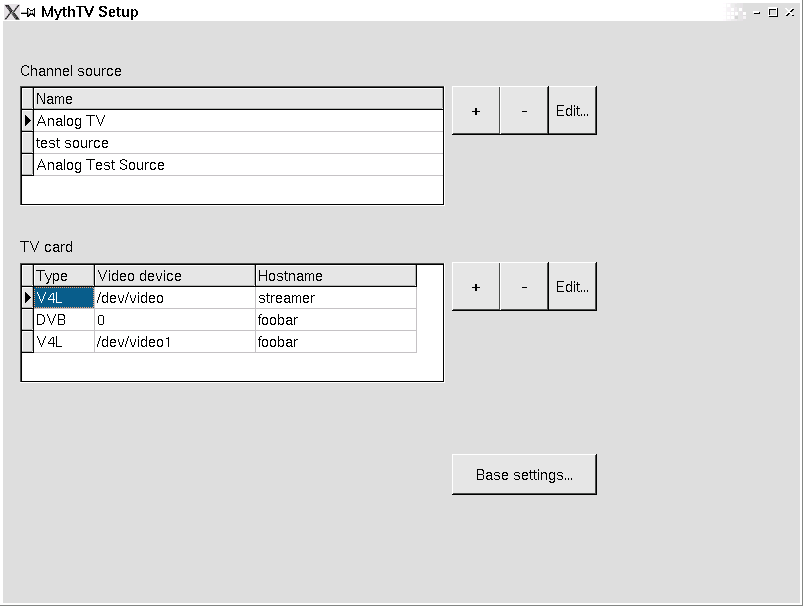Click the plus button beside Channel source list
The height and width of the screenshot is (606, 803).
(x=476, y=111)
